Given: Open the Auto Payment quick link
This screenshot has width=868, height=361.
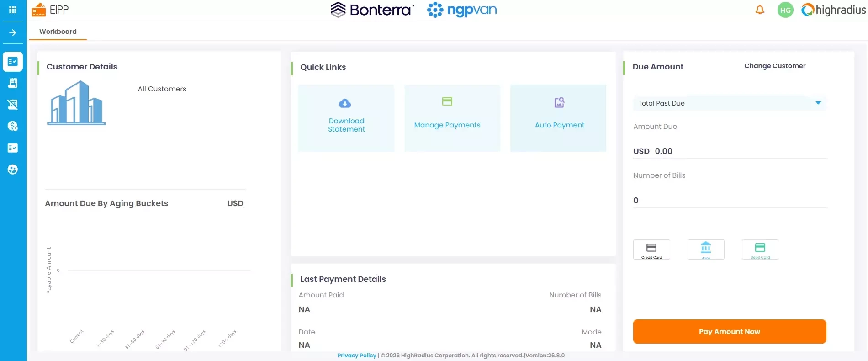Looking at the screenshot, I should coord(558,118).
